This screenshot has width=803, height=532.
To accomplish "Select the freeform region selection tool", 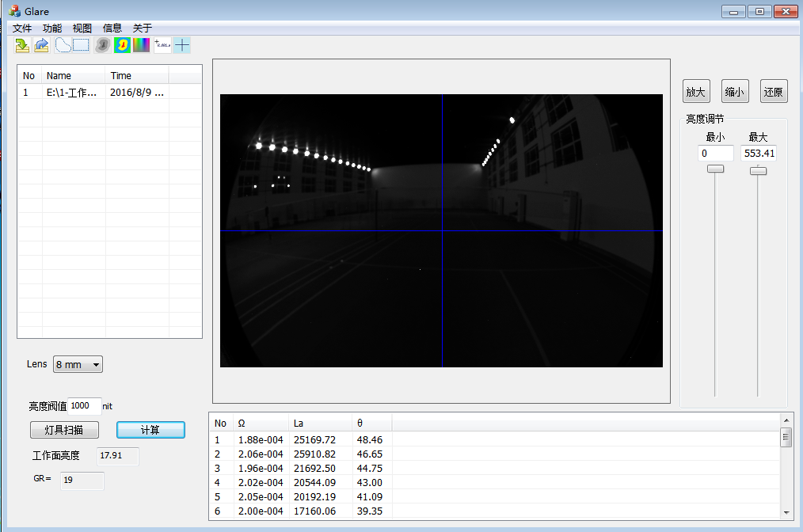I will click(x=63, y=45).
